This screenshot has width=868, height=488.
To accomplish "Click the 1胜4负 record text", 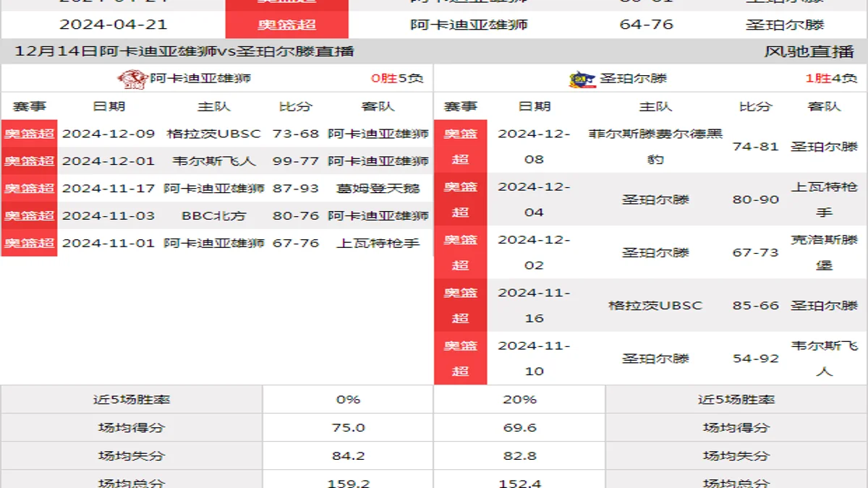I will coord(831,78).
